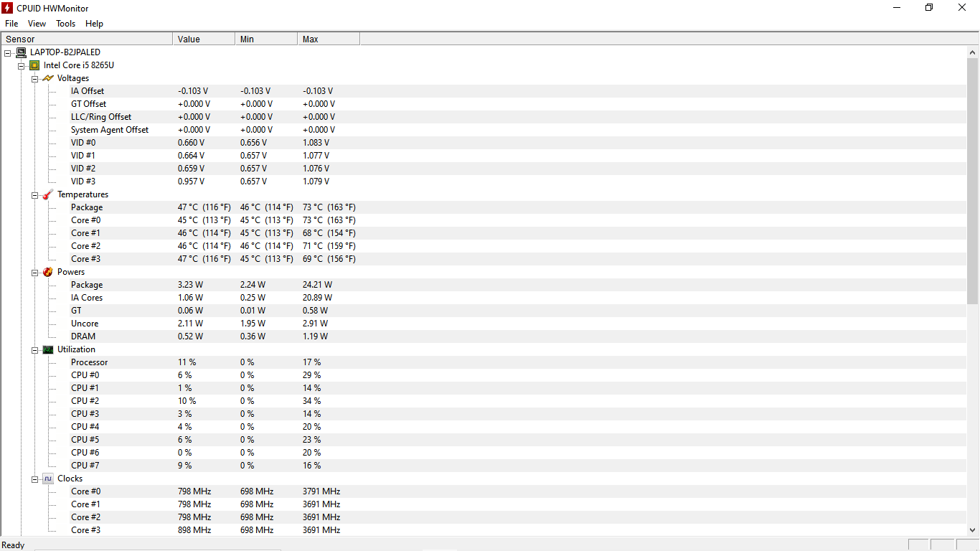Collapse the Clocks section

click(x=35, y=479)
